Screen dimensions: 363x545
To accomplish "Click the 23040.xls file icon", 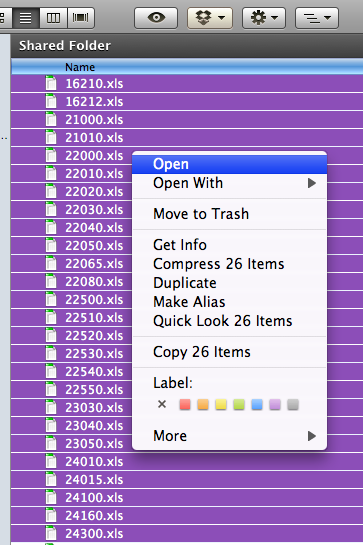I will coord(51,426).
